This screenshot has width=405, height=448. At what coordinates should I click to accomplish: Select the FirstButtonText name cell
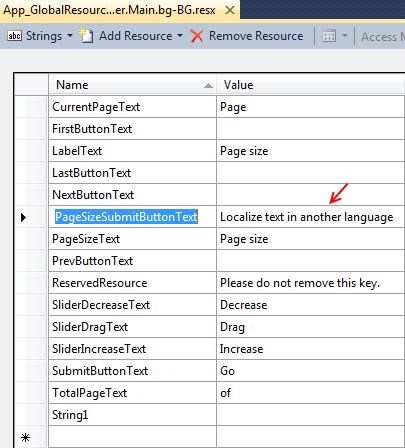pos(132,129)
